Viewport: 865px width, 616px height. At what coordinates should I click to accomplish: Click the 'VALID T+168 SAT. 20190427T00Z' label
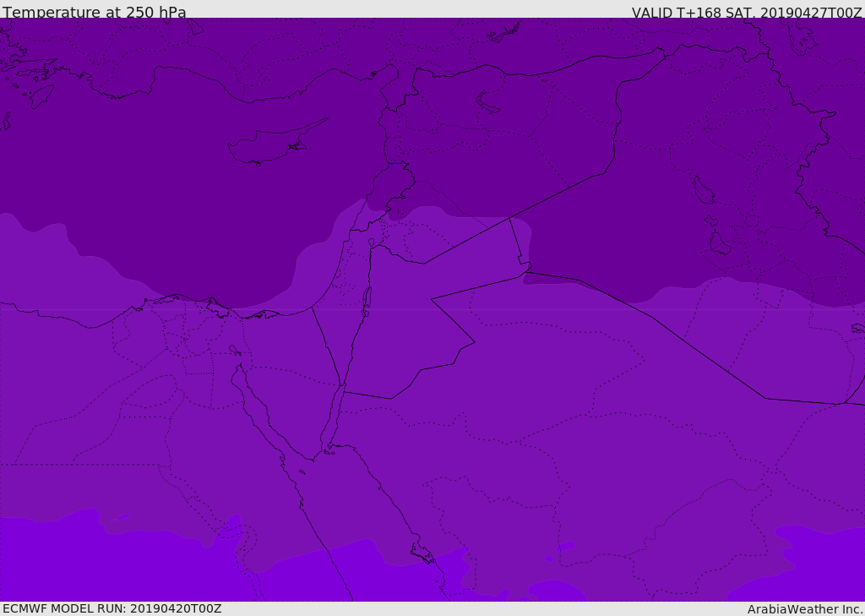(747, 13)
